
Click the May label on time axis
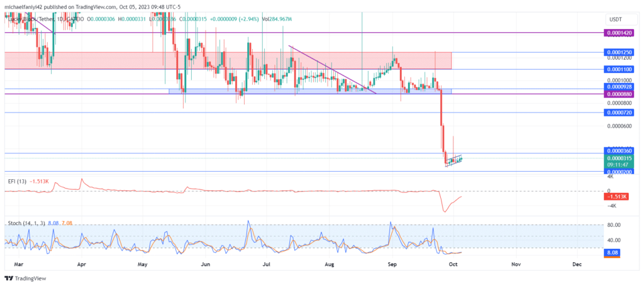pyautogui.click(x=143, y=265)
